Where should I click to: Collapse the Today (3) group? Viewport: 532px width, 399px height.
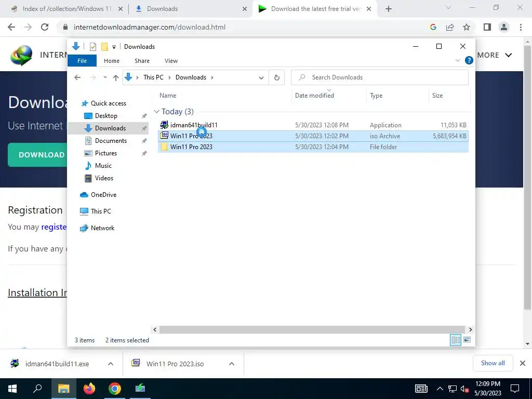point(156,112)
